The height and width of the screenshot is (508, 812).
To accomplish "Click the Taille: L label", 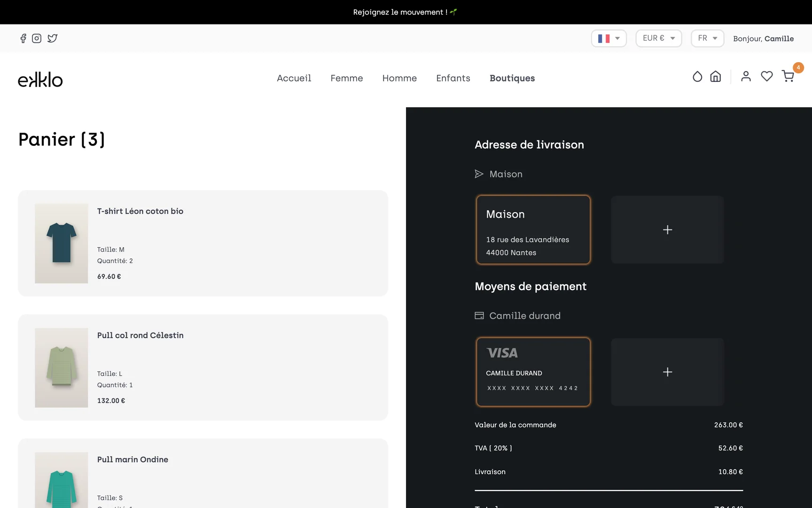I will [109, 374].
